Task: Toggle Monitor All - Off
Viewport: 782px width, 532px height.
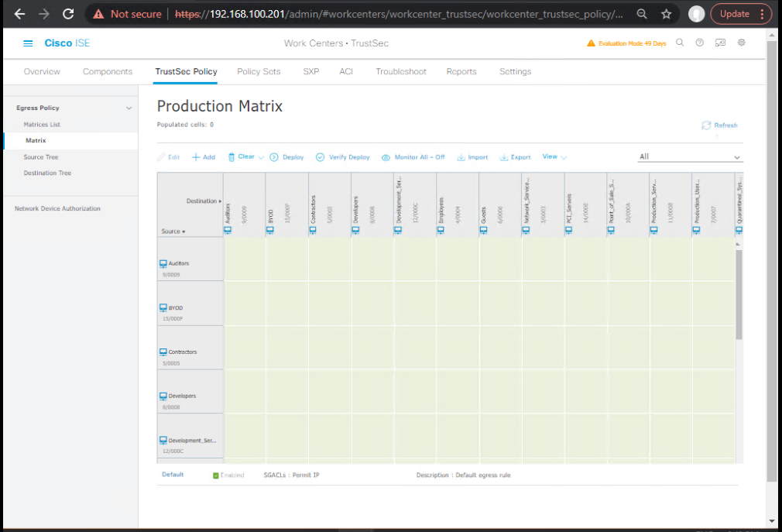Action: coord(413,157)
